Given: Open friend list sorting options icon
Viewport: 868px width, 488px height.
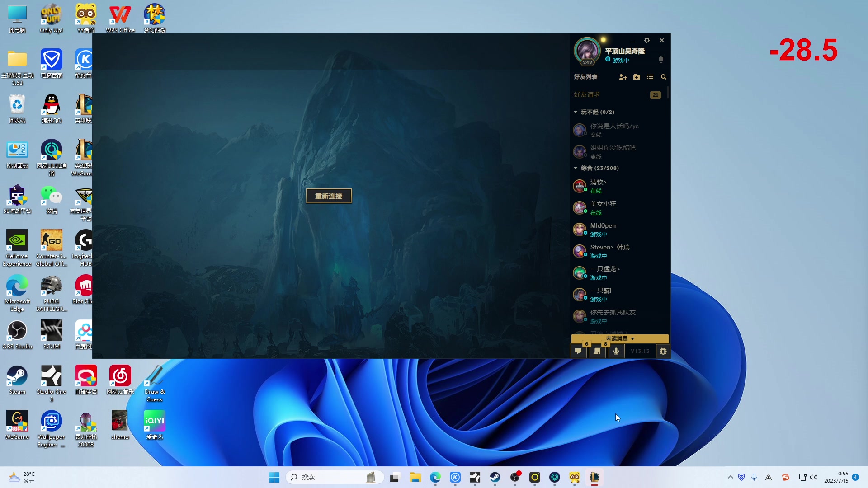Looking at the screenshot, I should [650, 77].
